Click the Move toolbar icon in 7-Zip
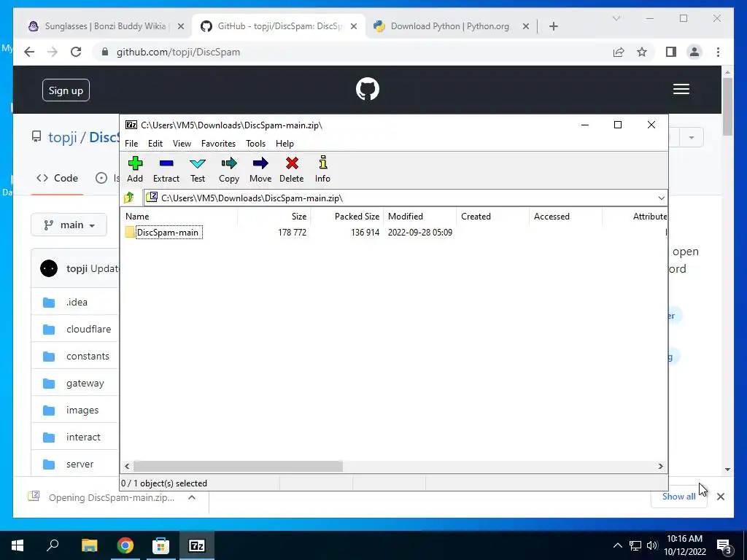The width and height of the screenshot is (747, 560). coord(260,169)
